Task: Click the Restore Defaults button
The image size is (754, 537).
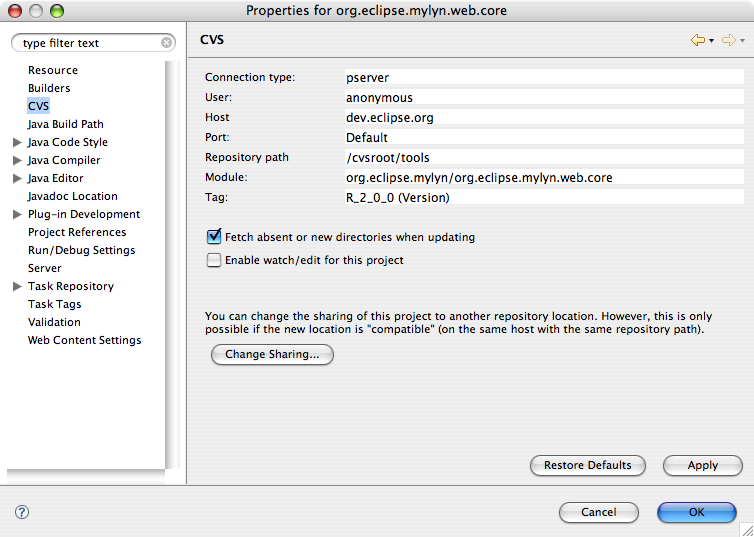Action: coord(588,465)
